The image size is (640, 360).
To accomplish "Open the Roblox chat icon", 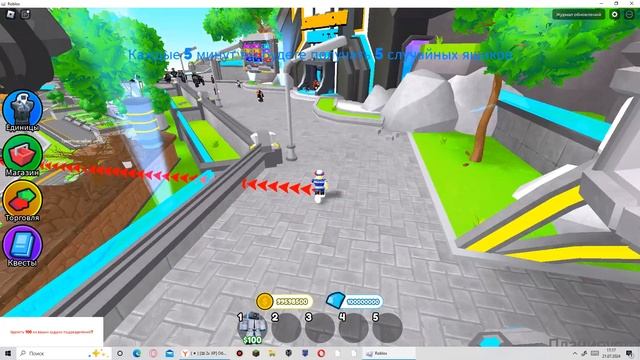I will coord(25,14).
